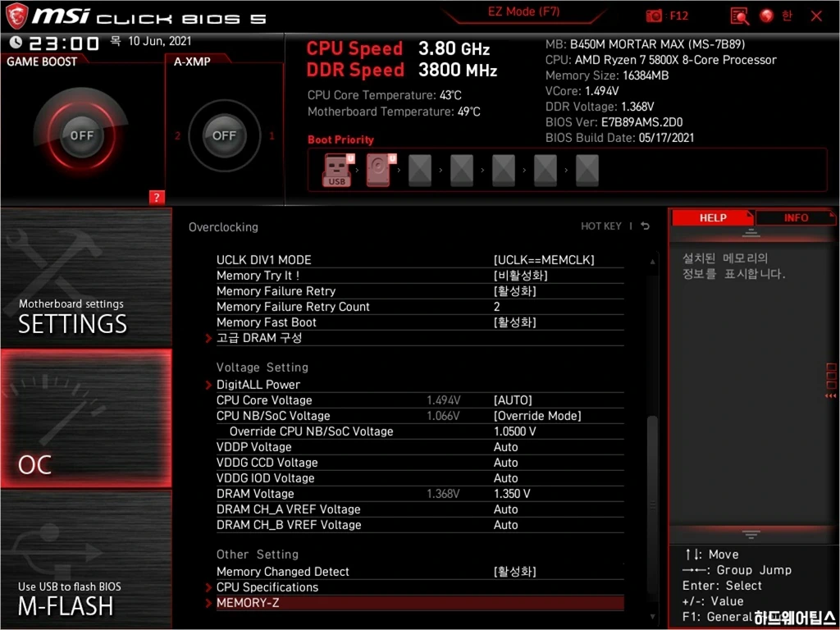Select the VDDG IOD Voltage Auto value
840x630 pixels.
505,478
